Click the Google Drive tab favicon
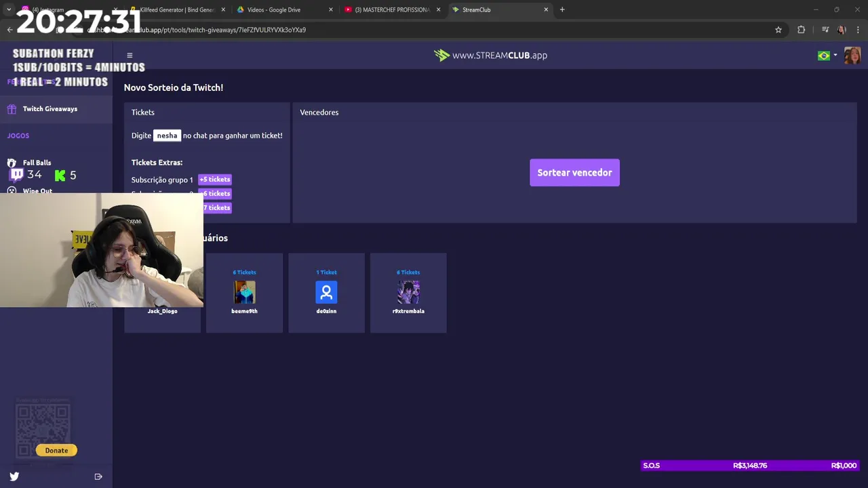Image resolution: width=868 pixels, height=488 pixels. point(241,9)
